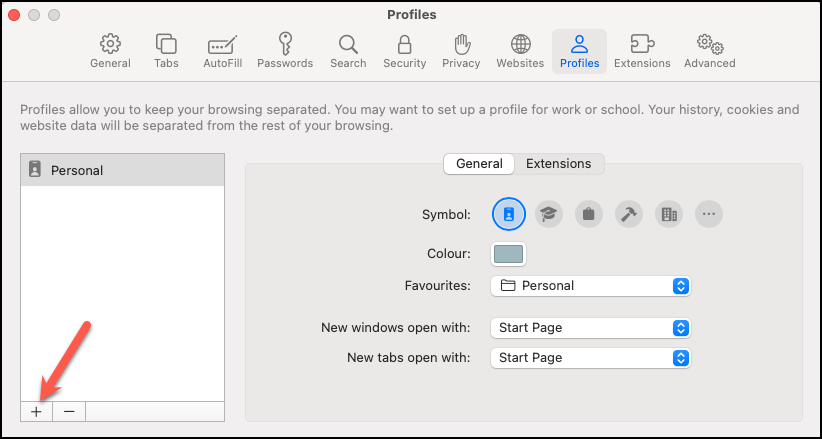
Task: Remove profile with the minus button
Action: point(69,411)
